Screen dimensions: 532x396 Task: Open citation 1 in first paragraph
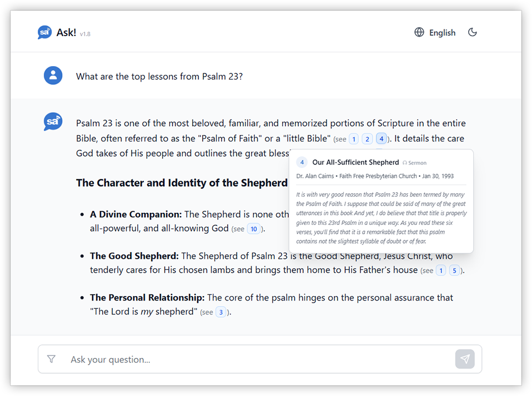354,139
